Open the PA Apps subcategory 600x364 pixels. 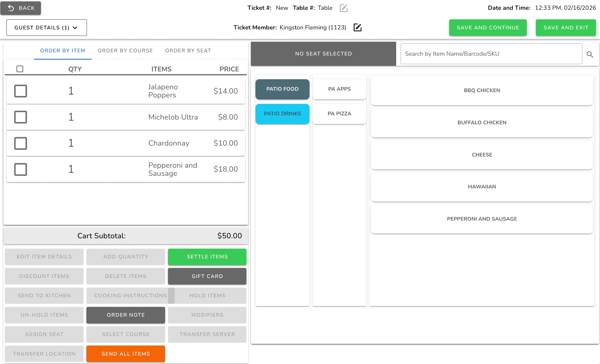339,89
